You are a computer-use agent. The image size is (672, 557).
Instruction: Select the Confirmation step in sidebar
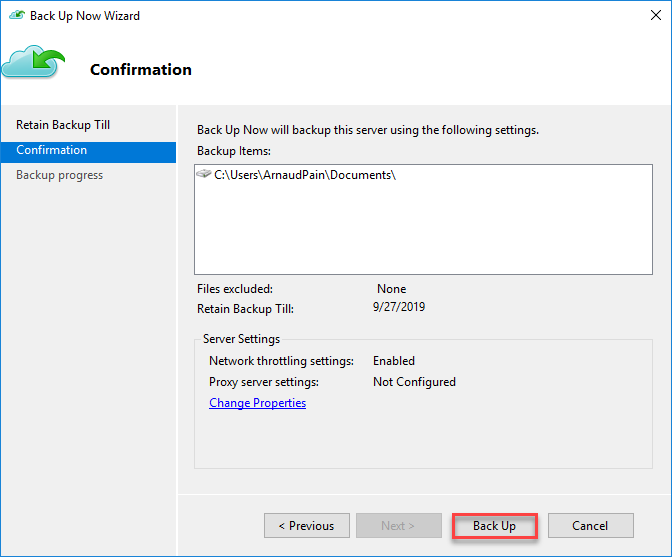coord(52,150)
